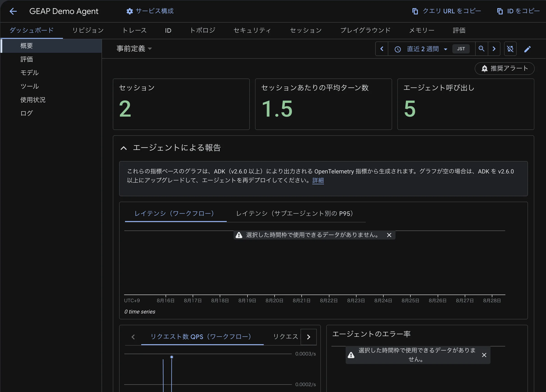The image size is (546, 392).
Task: Click the セッションあたりの平均ターン数 scorecard
Action: click(x=323, y=104)
